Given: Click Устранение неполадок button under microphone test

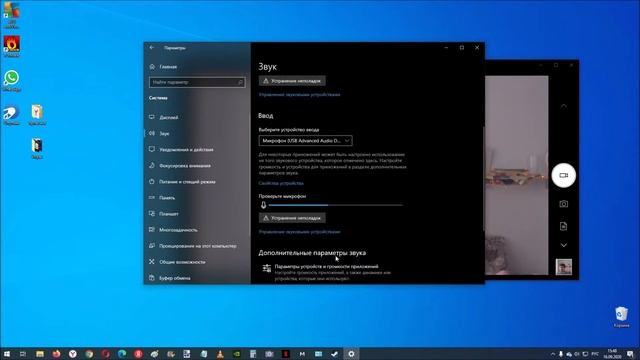Looking at the screenshot, I should [292, 218].
